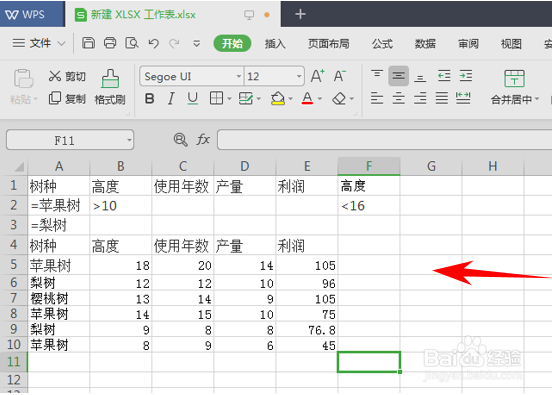Switch to the 开始 tab

point(232,44)
